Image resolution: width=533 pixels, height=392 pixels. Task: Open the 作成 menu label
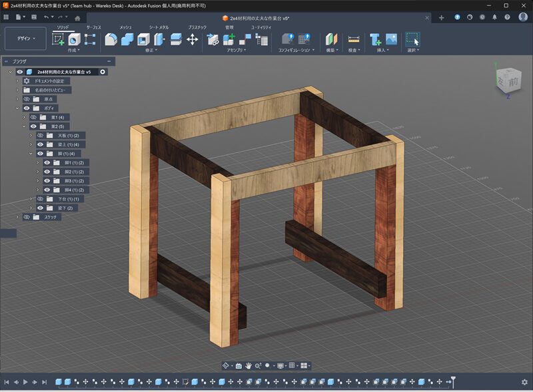pos(73,50)
